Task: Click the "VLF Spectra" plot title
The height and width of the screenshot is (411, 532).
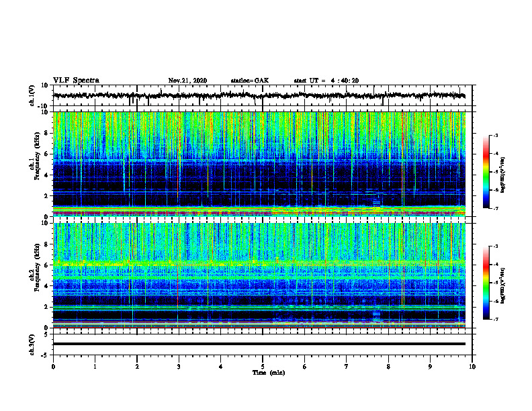Action: [77, 81]
